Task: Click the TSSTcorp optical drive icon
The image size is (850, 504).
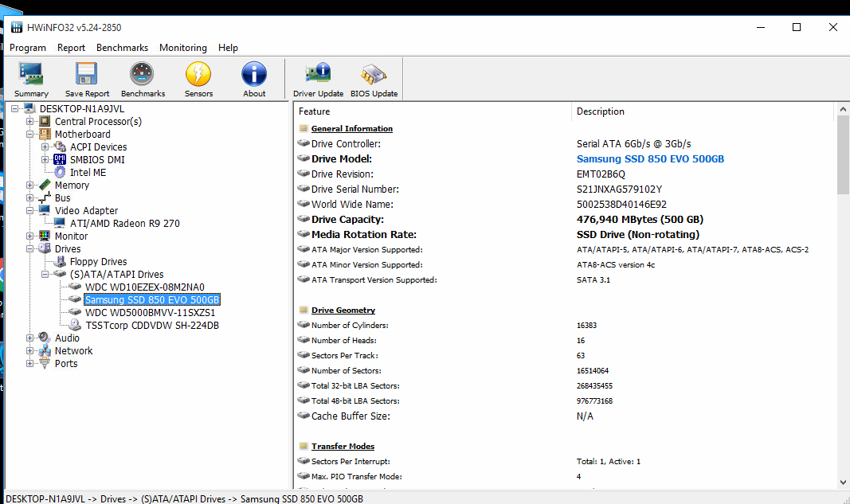Action: point(76,325)
